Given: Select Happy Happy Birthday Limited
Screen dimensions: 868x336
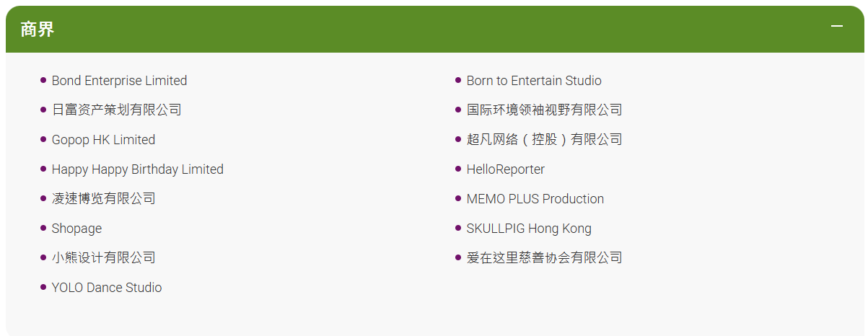Looking at the screenshot, I should [137, 169].
